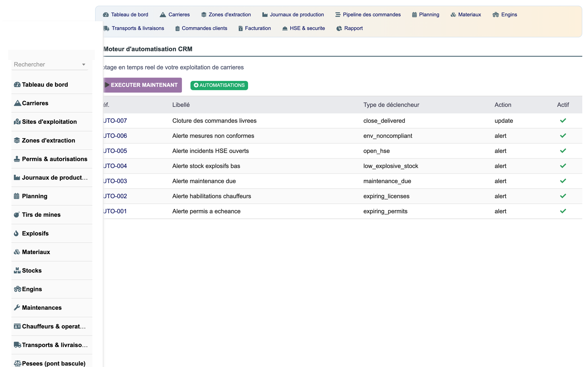The width and height of the screenshot is (588, 367).
Task: Click the top nav Tableau de bord gauge icon
Action: point(106,14)
